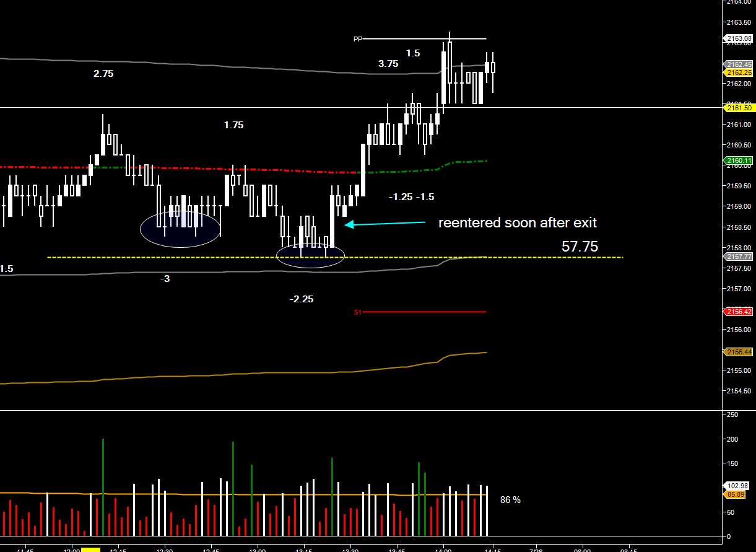Select the 1.5 label beside 3.75
756x552 pixels.
coord(413,53)
